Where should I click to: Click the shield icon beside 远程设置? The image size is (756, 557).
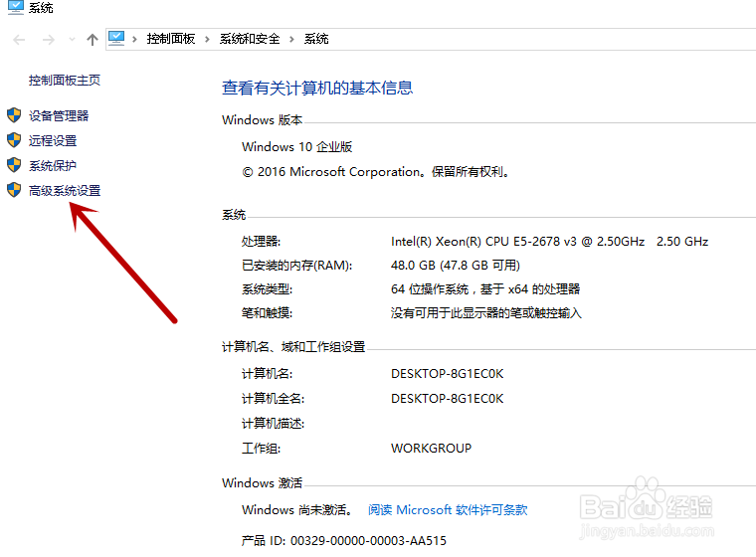[14, 140]
